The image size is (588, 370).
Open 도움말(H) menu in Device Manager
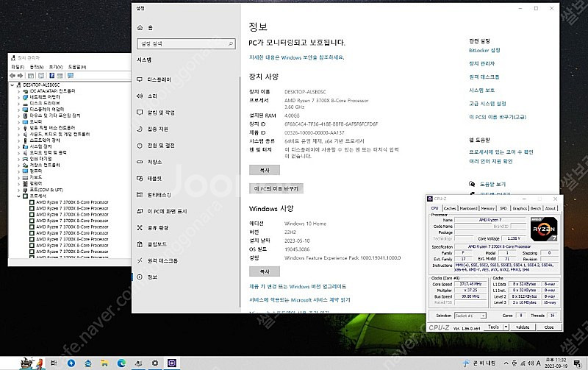pyautogui.click(x=77, y=67)
